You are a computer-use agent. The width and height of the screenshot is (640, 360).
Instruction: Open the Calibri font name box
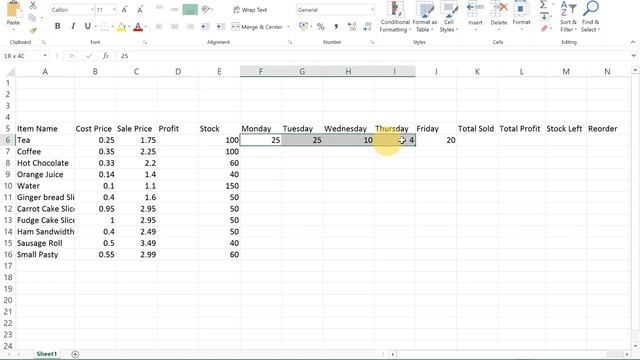[x=72, y=9]
